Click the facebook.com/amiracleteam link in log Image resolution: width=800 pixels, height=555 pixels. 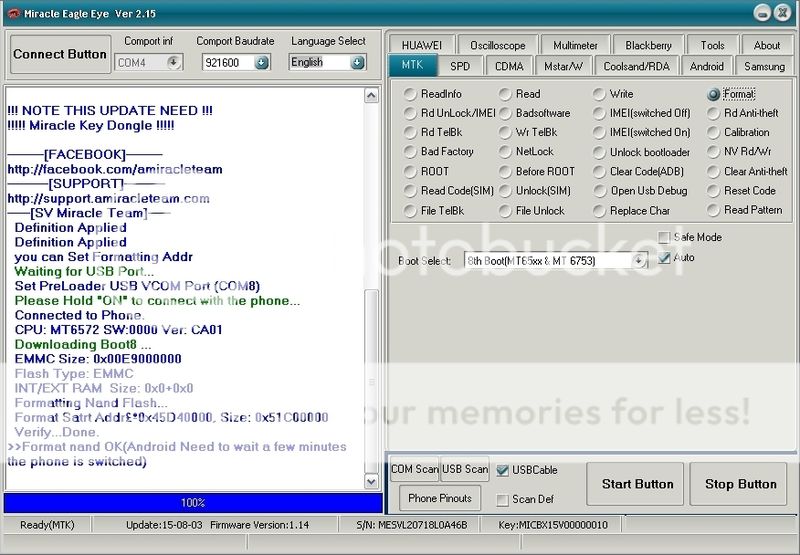115,169
